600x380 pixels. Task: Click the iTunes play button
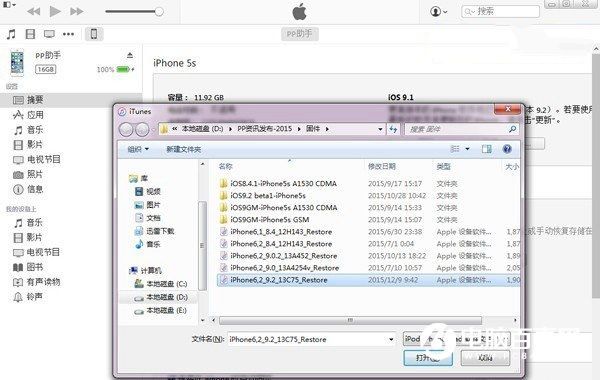click(55, 11)
